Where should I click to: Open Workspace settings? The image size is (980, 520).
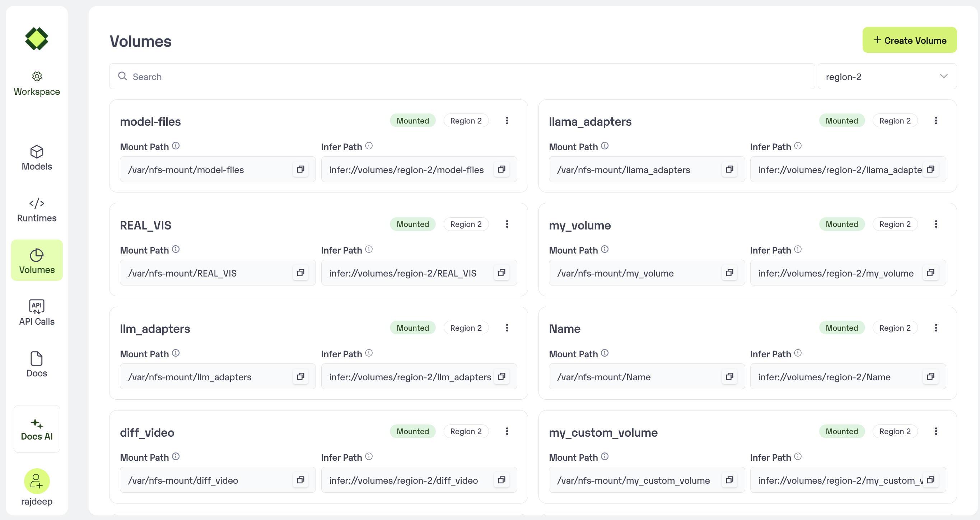tap(37, 83)
